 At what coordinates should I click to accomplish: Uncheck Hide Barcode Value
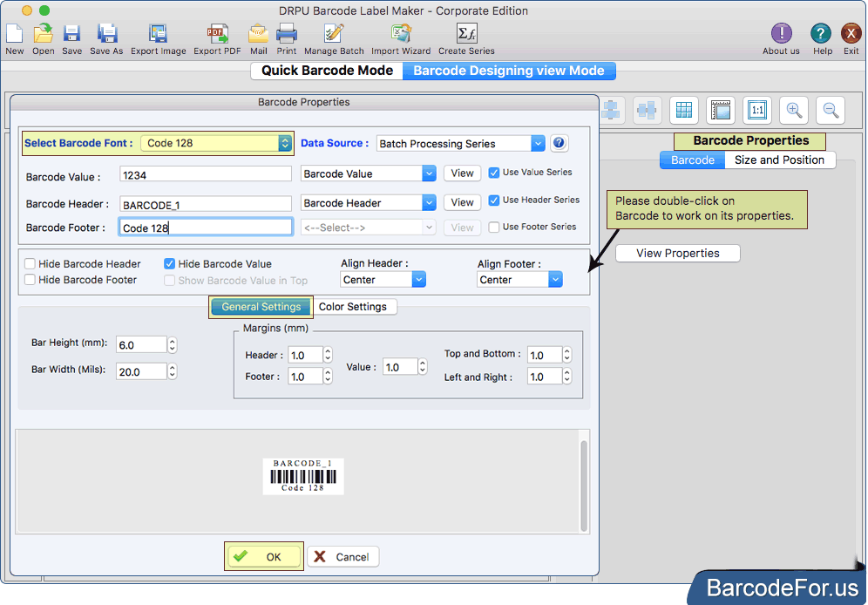tap(169, 263)
